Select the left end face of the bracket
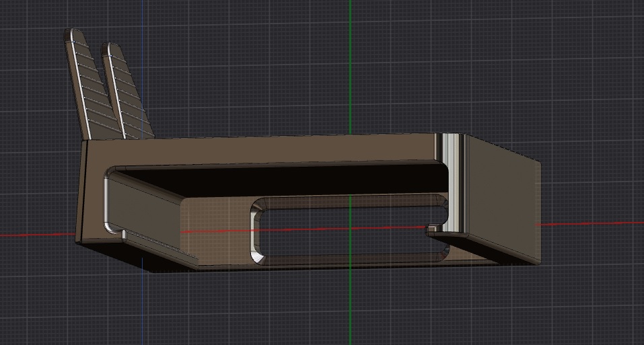The height and width of the screenshot is (345, 644). (89, 192)
